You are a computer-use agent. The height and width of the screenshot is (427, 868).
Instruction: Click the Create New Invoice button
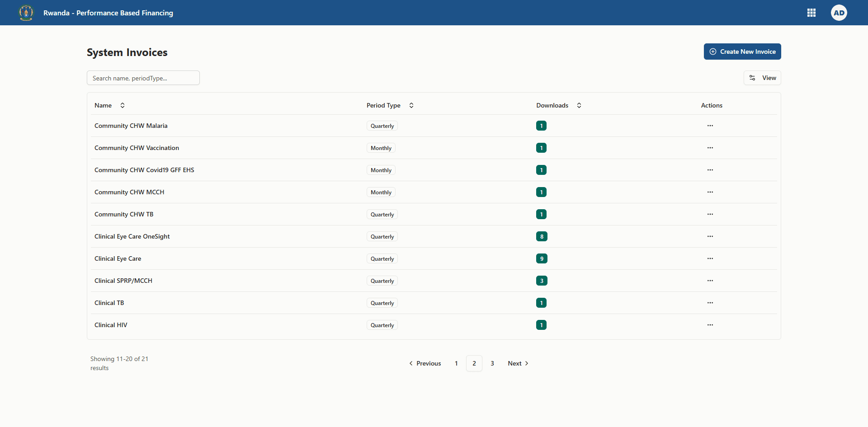[x=742, y=52]
